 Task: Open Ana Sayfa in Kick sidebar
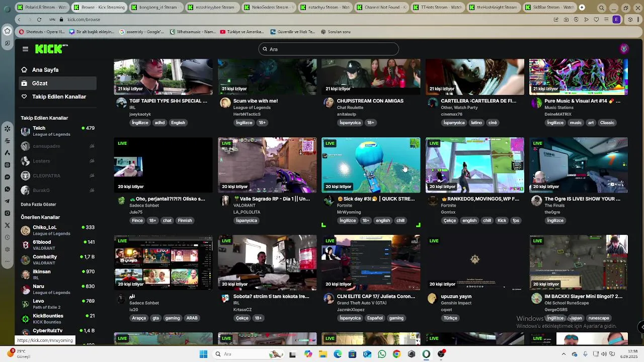pos(57,70)
